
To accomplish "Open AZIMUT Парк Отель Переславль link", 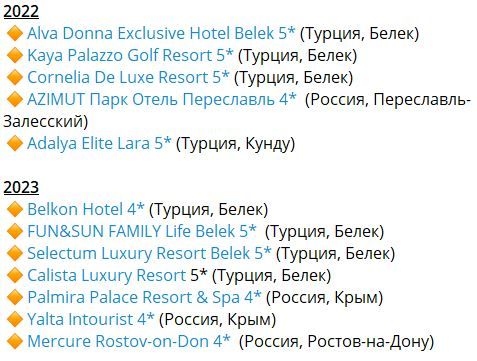I will [162, 99].
